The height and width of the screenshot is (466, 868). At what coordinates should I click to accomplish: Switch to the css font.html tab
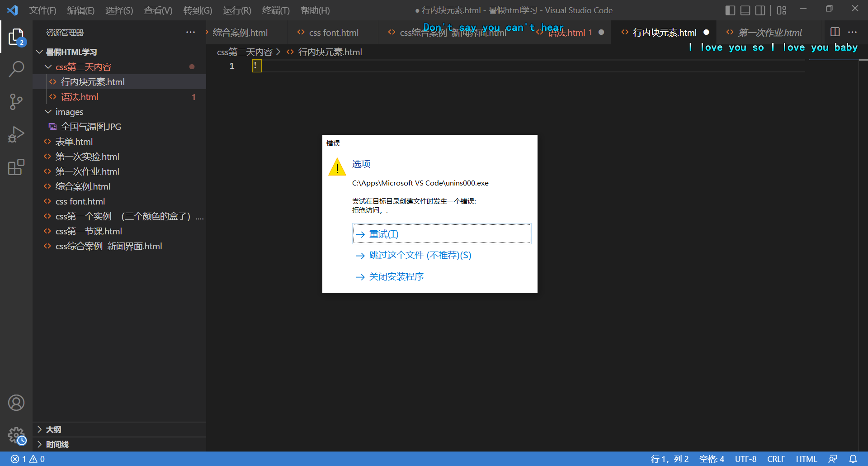[333, 33]
